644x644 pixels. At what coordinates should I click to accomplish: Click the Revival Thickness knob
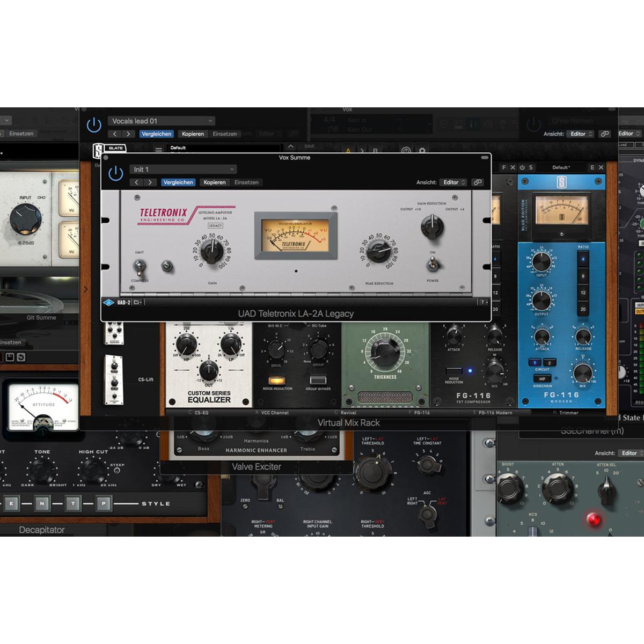pyautogui.click(x=385, y=352)
